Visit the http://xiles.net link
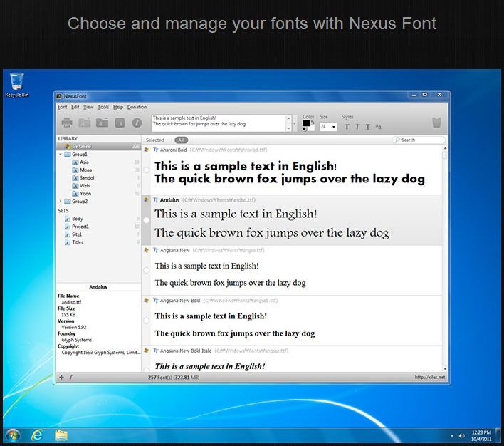The width and height of the screenshot is (504, 446). [430, 377]
